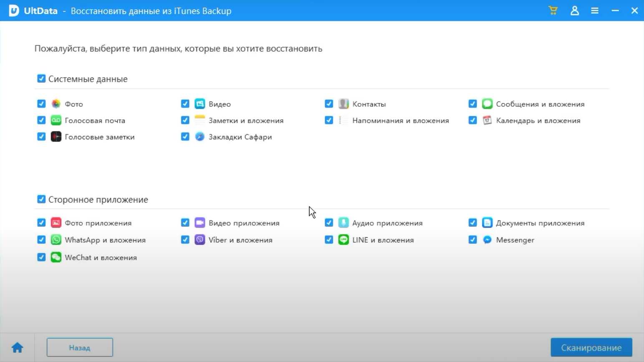Toggle Голосовые заметки checkbox
This screenshot has width=644, height=362.
pos(41,136)
